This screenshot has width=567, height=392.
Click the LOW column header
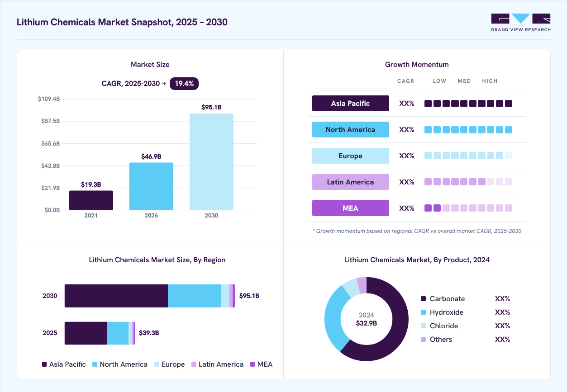tap(439, 81)
